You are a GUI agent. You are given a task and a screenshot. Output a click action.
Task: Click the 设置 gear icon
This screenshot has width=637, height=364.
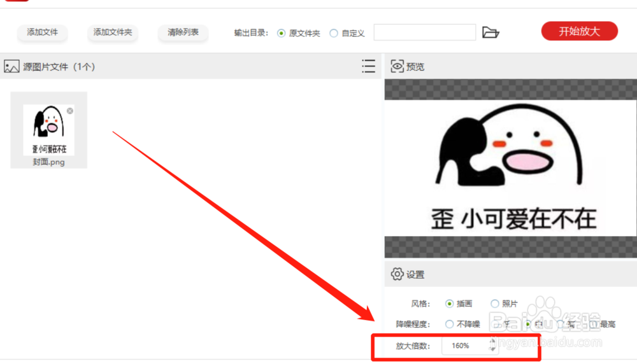tap(397, 274)
